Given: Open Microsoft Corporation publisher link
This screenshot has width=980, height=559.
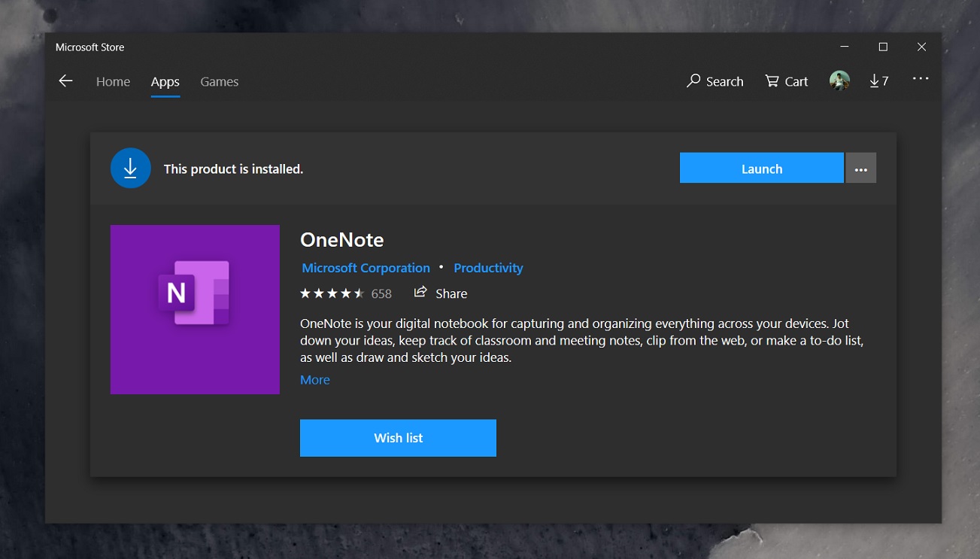Looking at the screenshot, I should tap(366, 268).
